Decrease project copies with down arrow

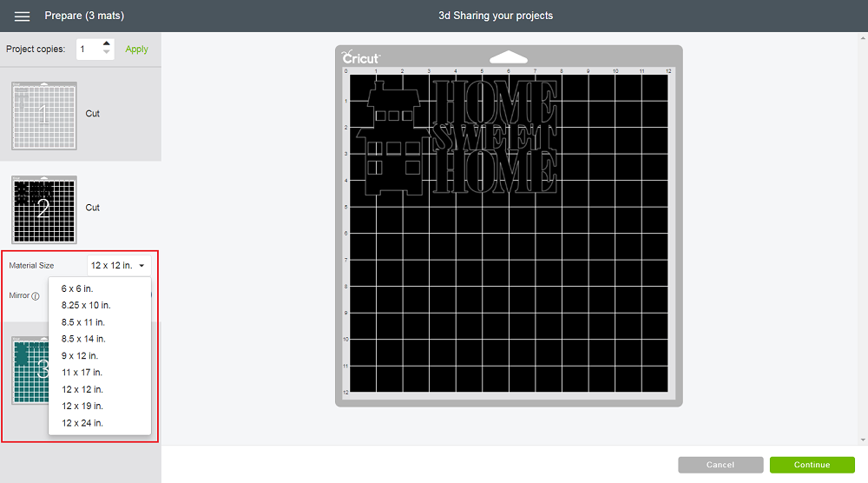tap(107, 54)
